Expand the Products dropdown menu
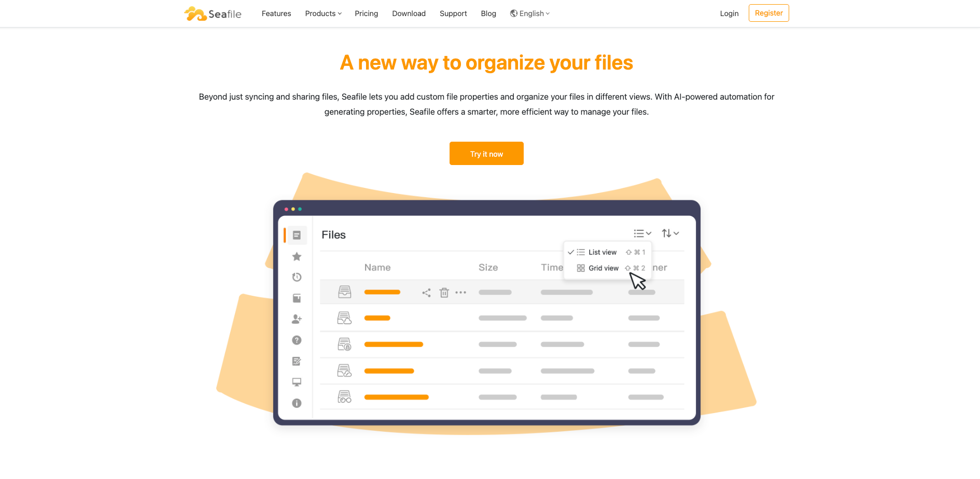The height and width of the screenshot is (479, 980). (324, 13)
